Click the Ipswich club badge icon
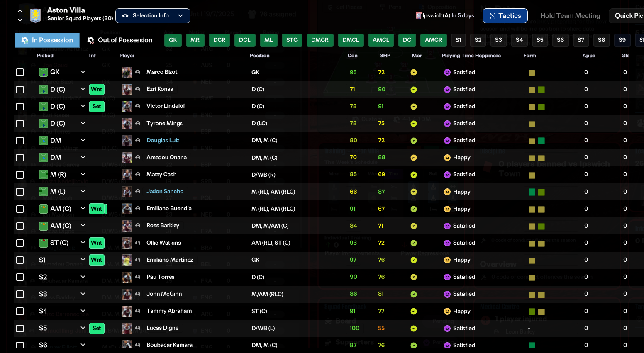 [418, 16]
